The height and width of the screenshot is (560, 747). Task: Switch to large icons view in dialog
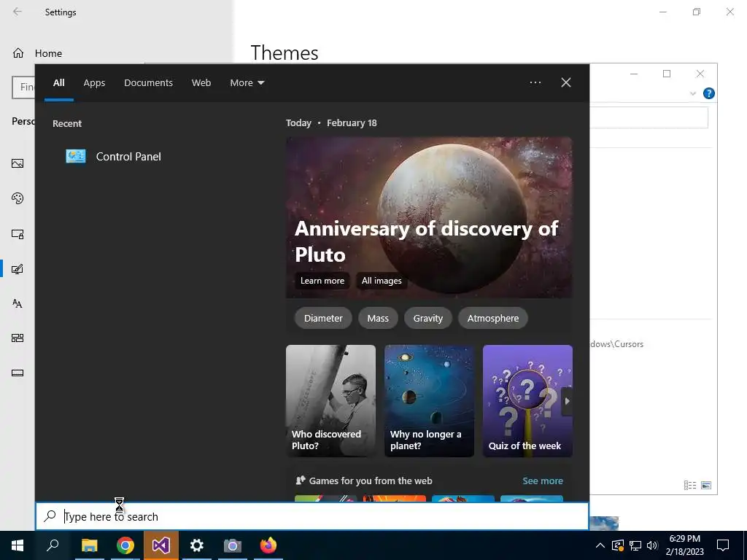pyautogui.click(x=706, y=485)
